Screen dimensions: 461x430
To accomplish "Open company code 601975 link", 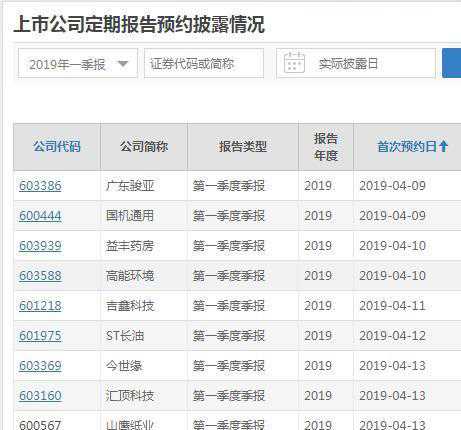I will 40,336.
